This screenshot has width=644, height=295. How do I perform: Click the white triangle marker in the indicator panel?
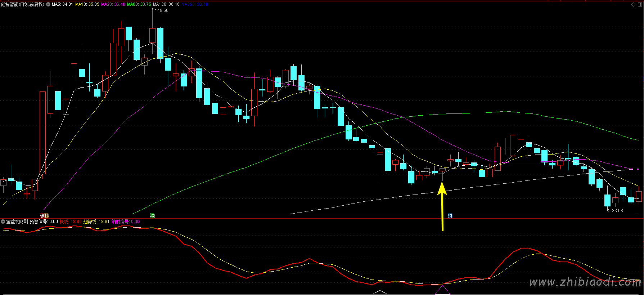point(379,292)
